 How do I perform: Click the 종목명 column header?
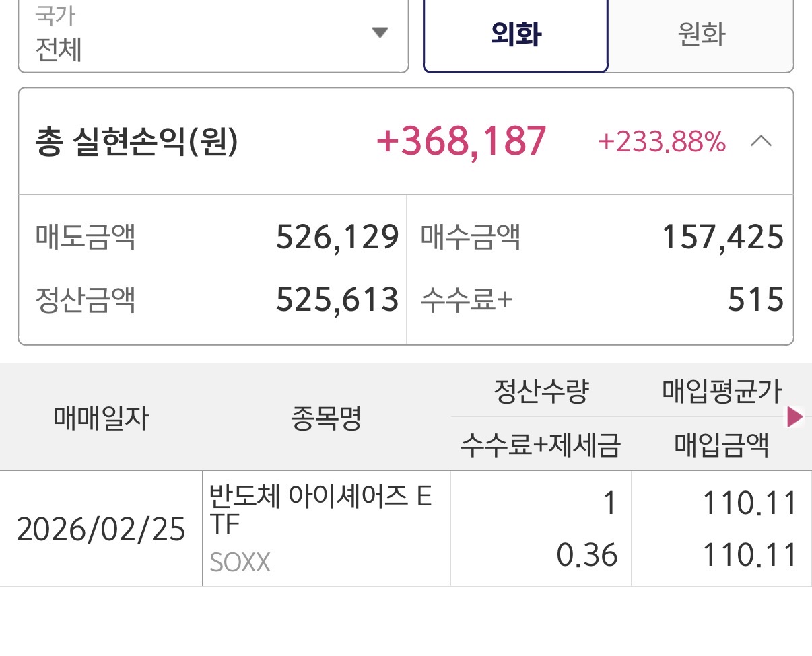point(327,418)
